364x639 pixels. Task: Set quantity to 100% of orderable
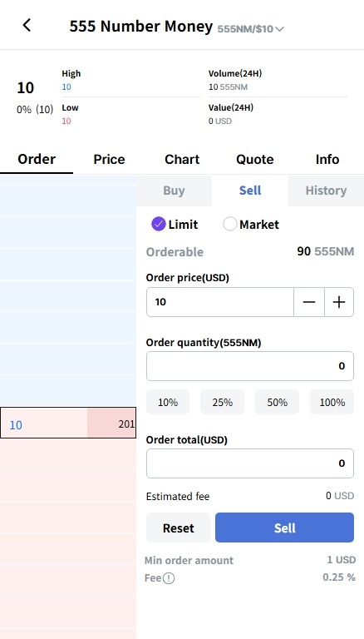click(x=332, y=402)
